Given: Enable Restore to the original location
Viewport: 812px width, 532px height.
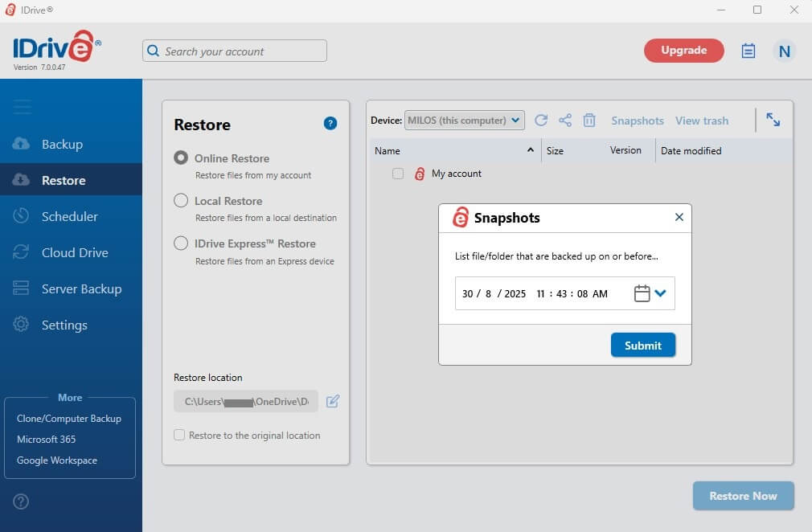Looking at the screenshot, I should tap(179, 436).
